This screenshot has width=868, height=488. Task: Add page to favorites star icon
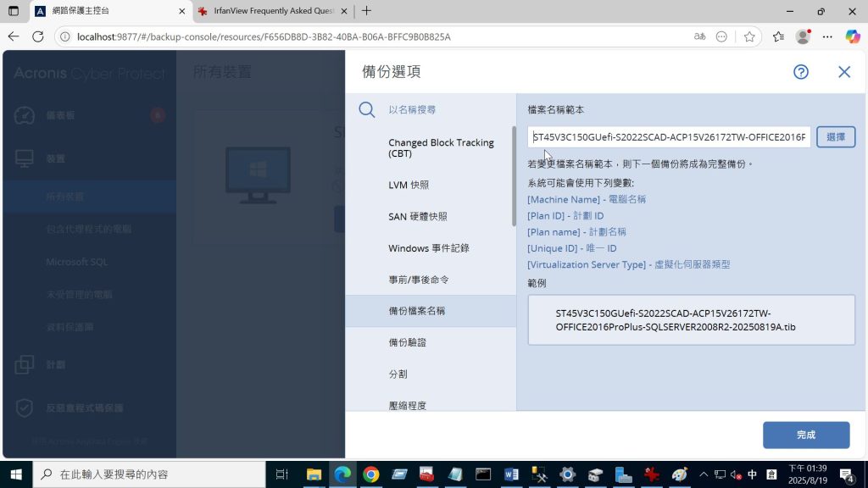click(749, 36)
